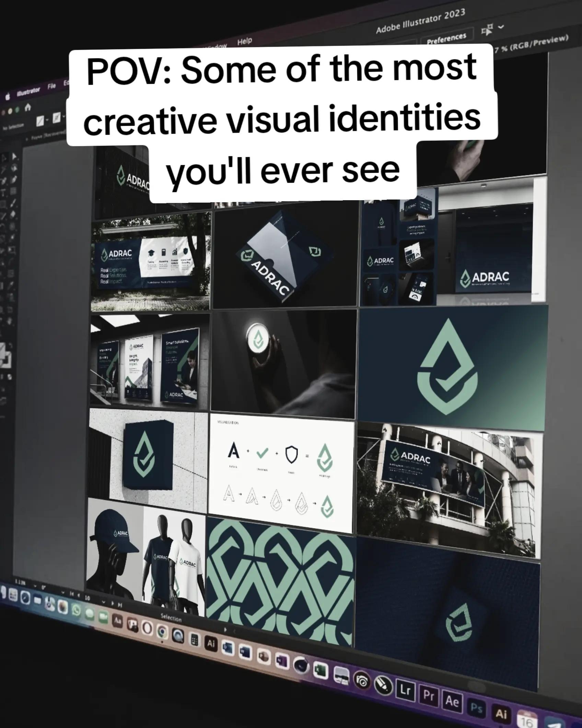582x728 pixels.
Task: Launch Google Chrome from the Dock
Action: click(x=162, y=632)
